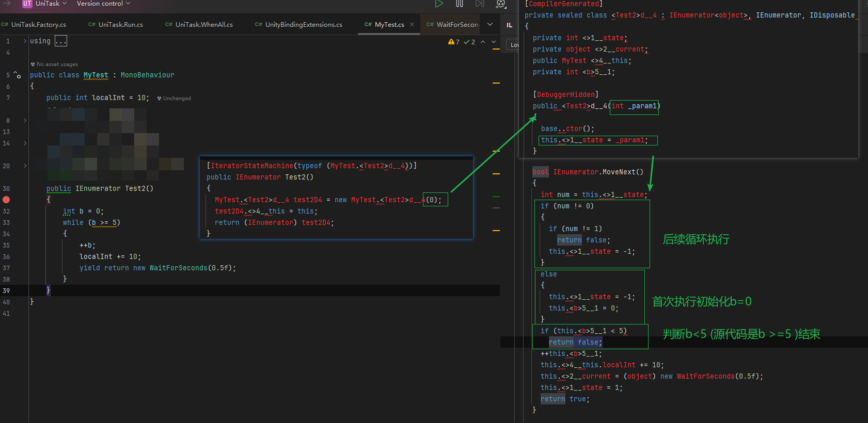The height and width of the screenshot is (423, 868).
Task: Toggle the breakpoint at line 31
Action: [x=6, y=200]
